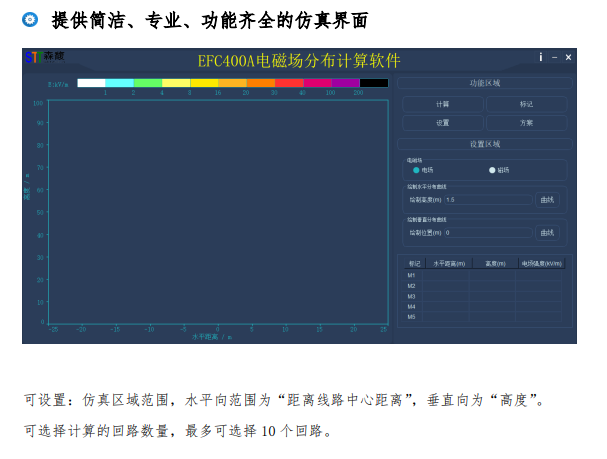Click the 高度(m) column header
This screenshot has width=607, height=459.
point(496,264)
